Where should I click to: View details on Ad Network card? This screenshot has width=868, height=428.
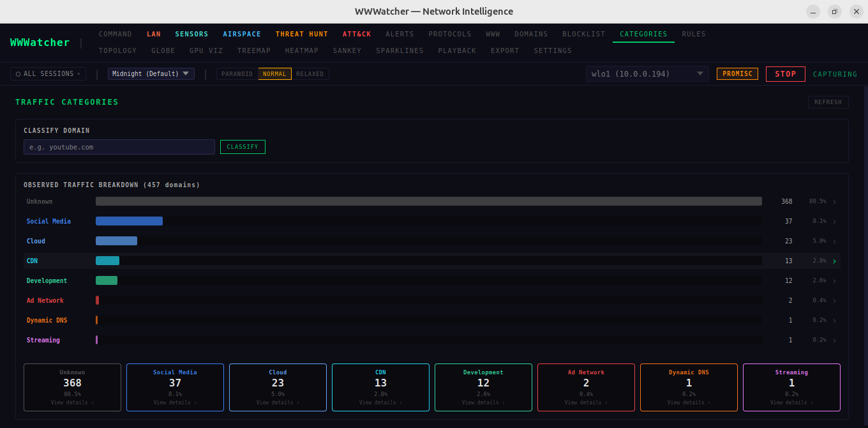click(x=586, y=402)
